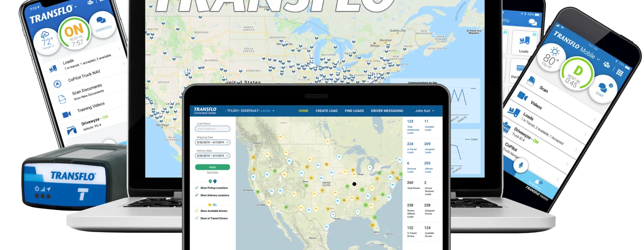
Task: Click the 11 Available Loads stat
Action: click(x=429, y=125)
